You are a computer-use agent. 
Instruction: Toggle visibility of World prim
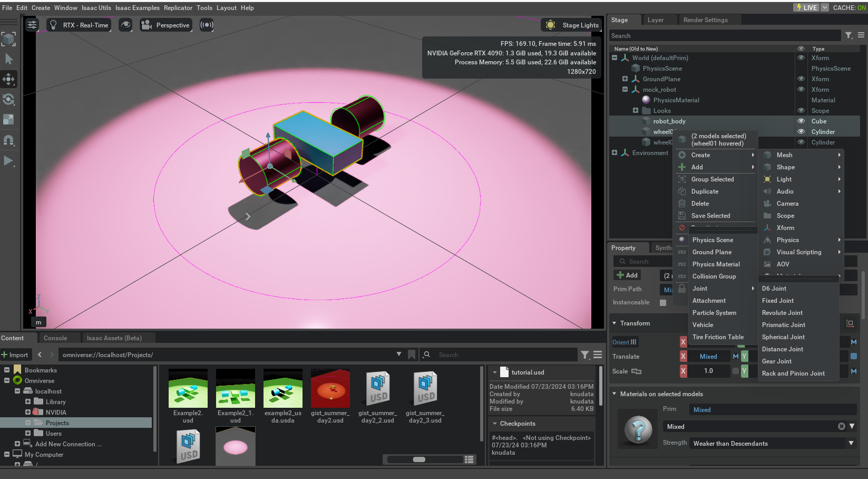pos(801,58)
